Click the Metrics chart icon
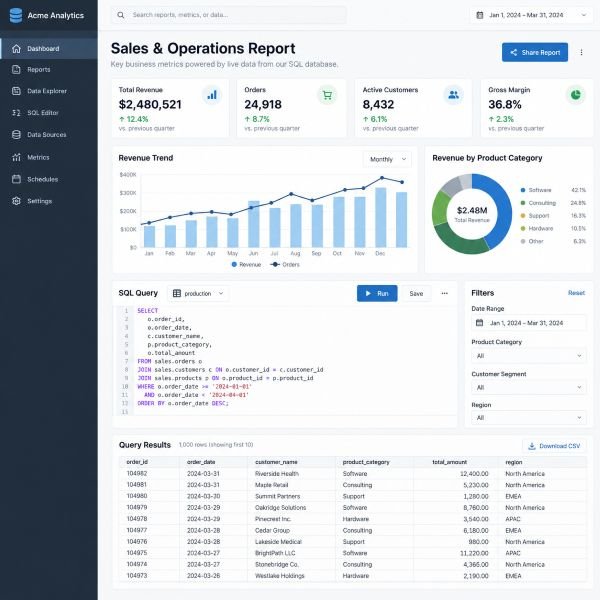The image size is (600, 600). [x=16, y=157]
